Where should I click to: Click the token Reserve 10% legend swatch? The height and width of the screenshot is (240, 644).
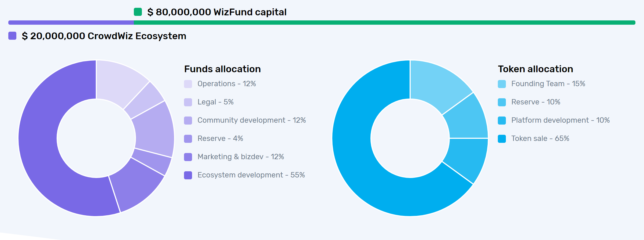tap(502, 102)
